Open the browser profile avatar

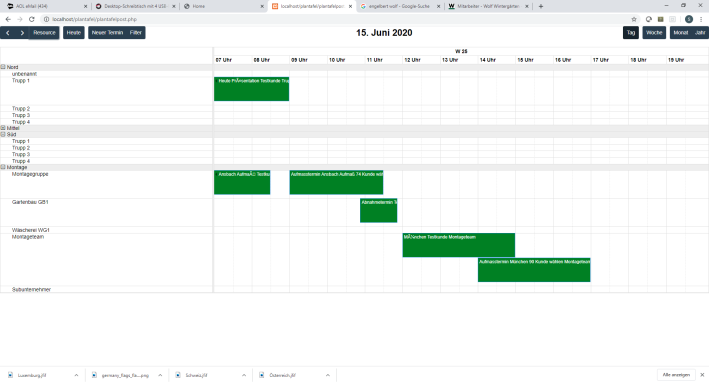pyautogui.click(x=689, y=19)
